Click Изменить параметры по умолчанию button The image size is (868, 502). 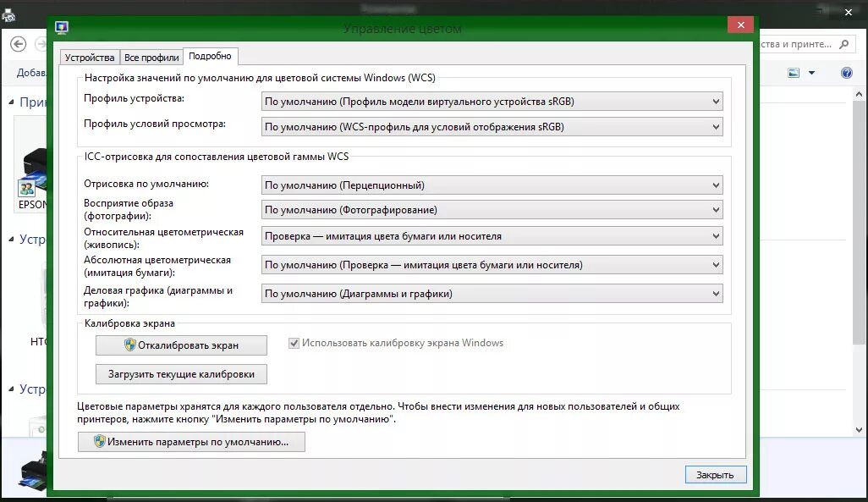coord(191,442)
